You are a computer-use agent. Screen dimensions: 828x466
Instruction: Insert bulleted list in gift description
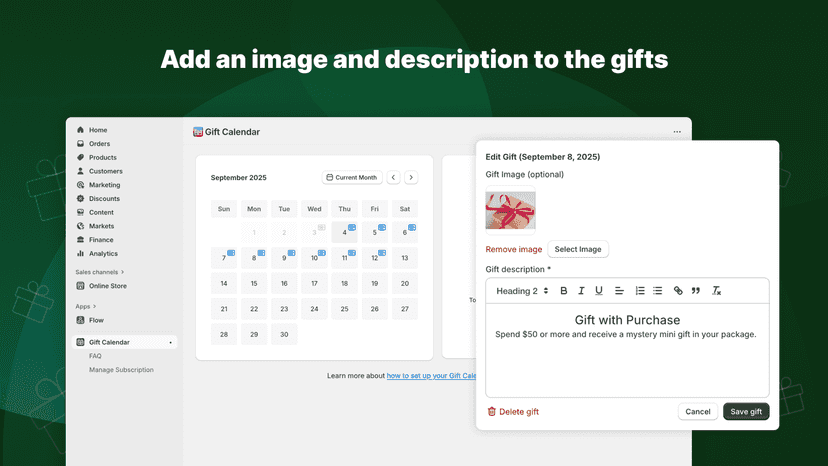[657, 291]
